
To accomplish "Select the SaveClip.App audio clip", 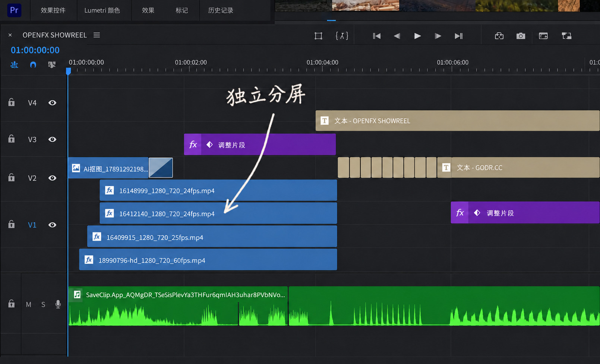I will point(178,306).
